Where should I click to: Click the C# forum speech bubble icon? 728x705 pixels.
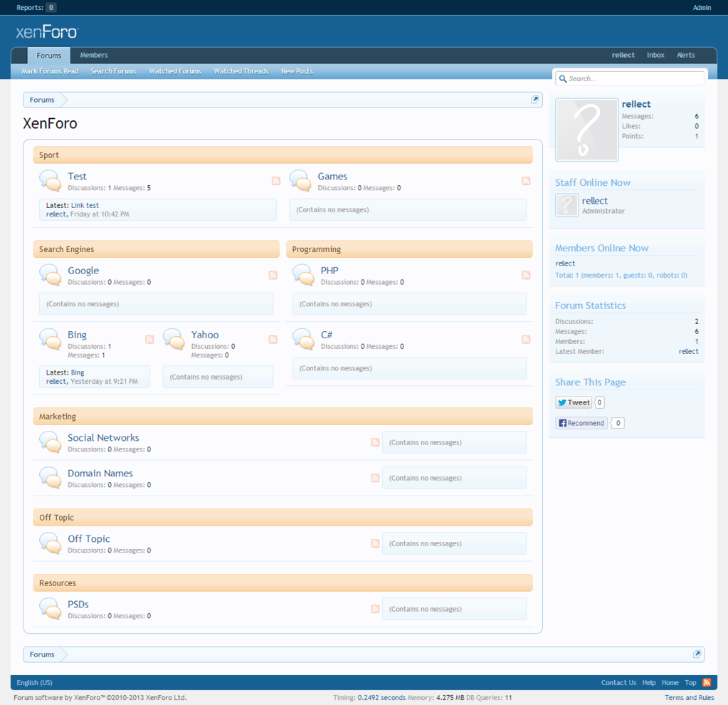[304, 339]
